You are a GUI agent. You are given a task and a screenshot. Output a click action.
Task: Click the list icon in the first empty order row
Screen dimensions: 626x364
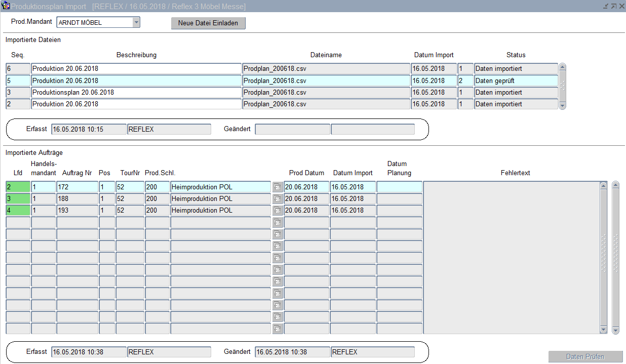point(278,222)
